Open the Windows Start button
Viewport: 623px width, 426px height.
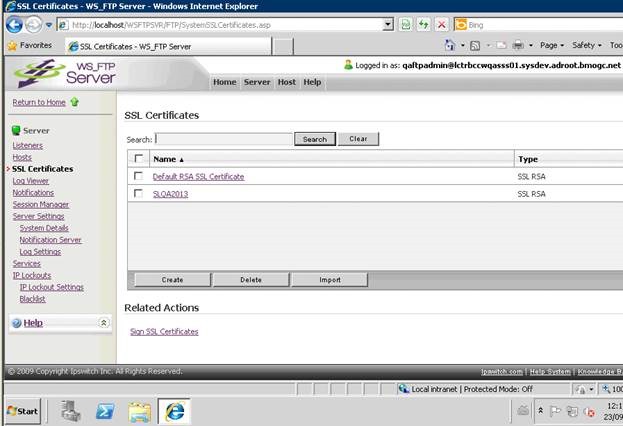23,411
